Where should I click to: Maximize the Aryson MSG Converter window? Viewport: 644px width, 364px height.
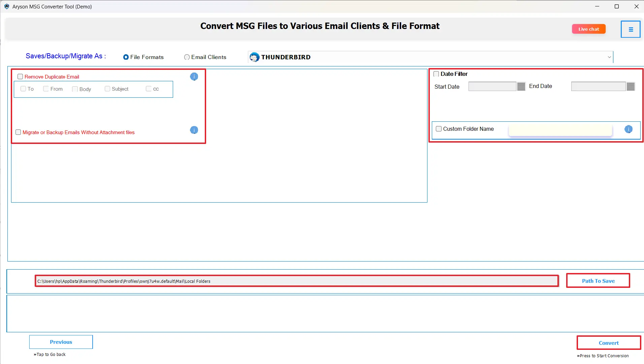(x=617, y=6)
